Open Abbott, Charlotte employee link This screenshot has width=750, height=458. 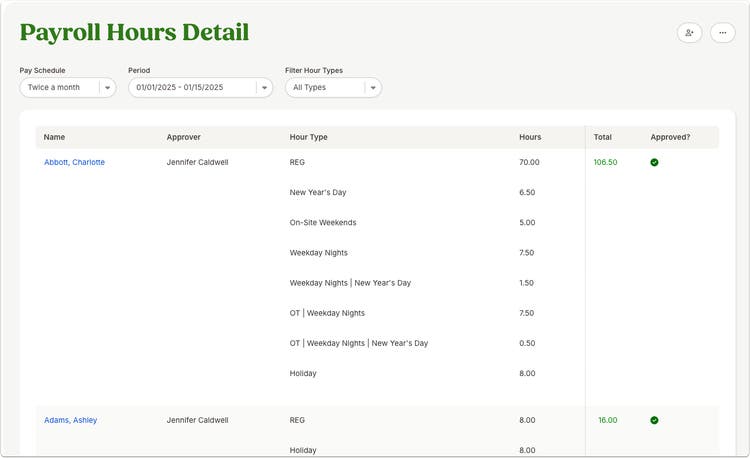point(74,162)
